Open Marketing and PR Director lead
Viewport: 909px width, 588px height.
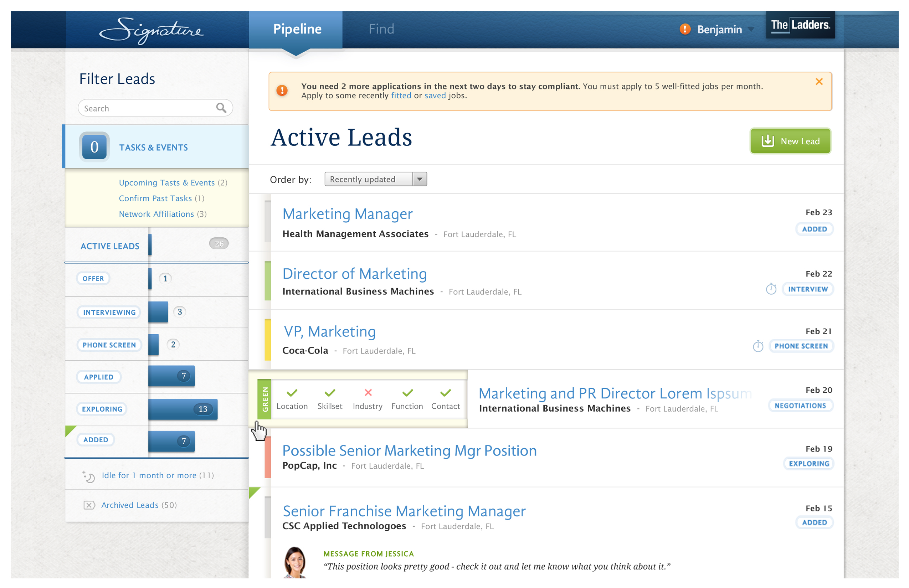pyautogui.click(x=615, y=393)
